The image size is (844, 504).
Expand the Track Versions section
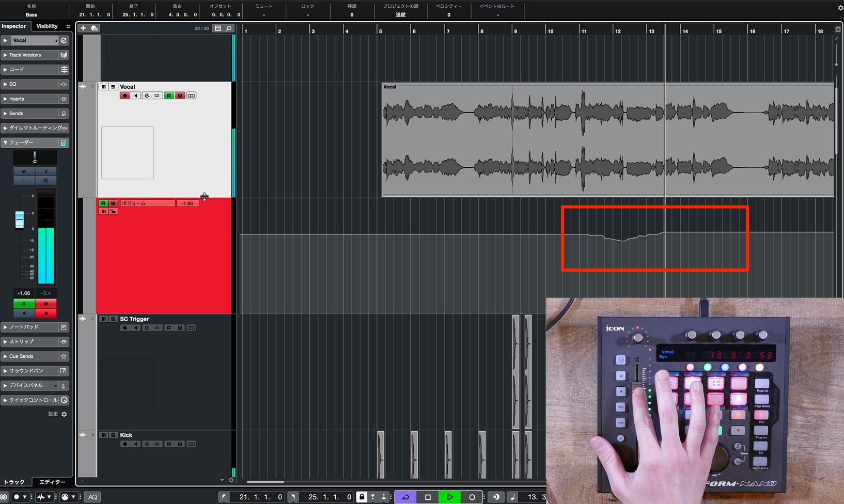(5, 55)
